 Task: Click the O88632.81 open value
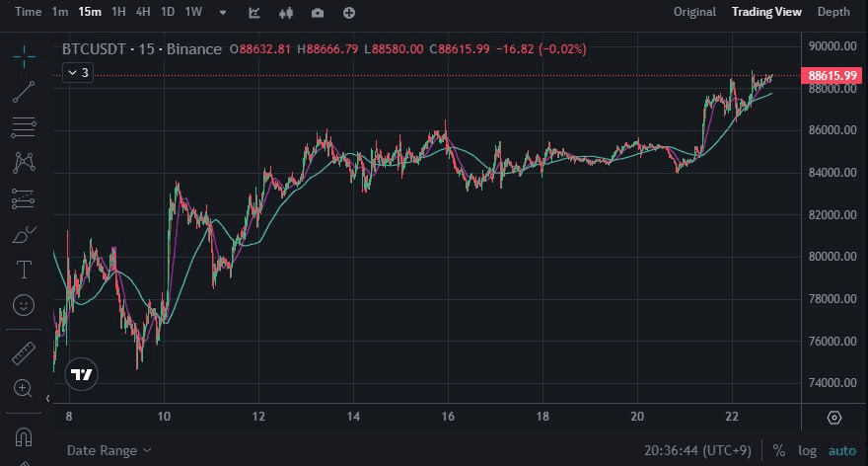pos(260,49)
